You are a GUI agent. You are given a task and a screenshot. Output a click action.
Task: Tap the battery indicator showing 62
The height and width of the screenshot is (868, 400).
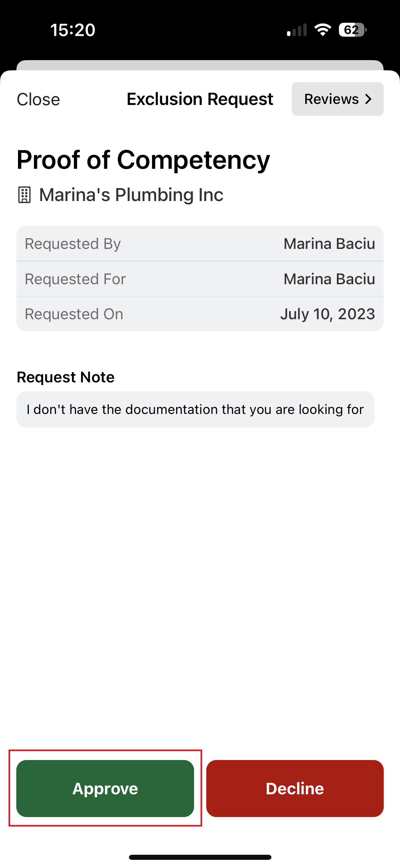tap(352, 30)
